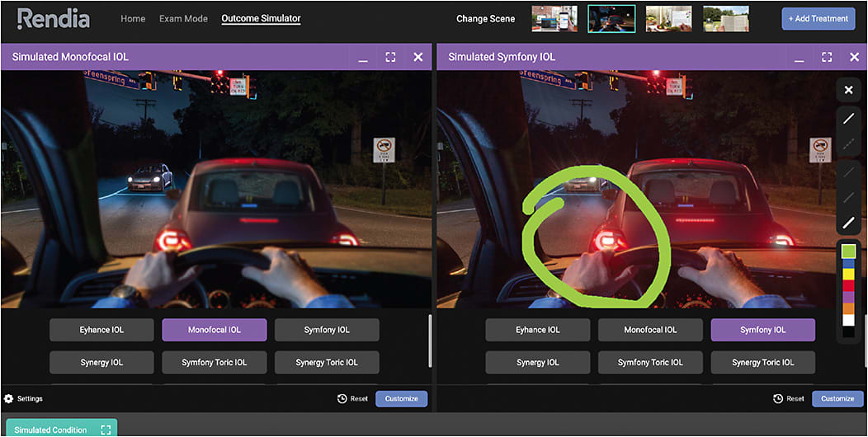
Task: Select the outdoor book reading scene thumbnail
Action: coord(726,19)
